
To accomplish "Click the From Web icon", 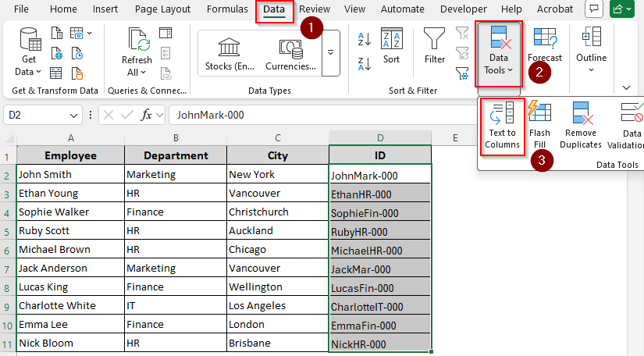I will (57, 53).
